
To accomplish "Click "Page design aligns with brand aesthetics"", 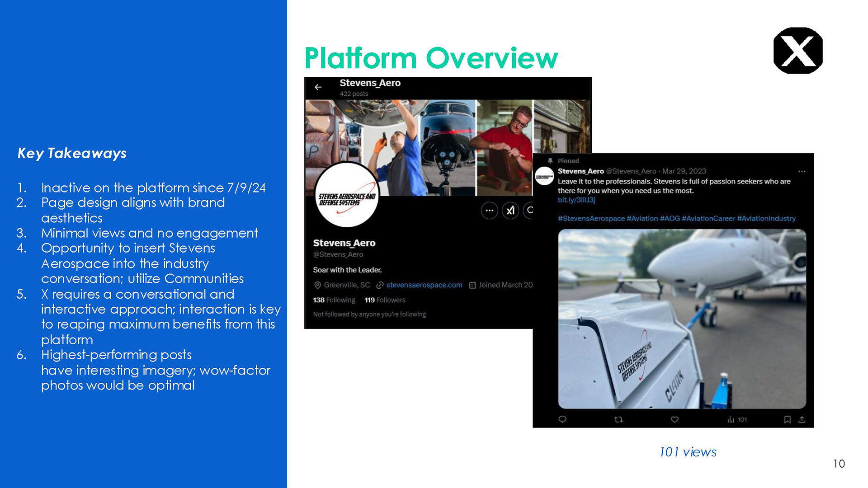I will point(133,210).
